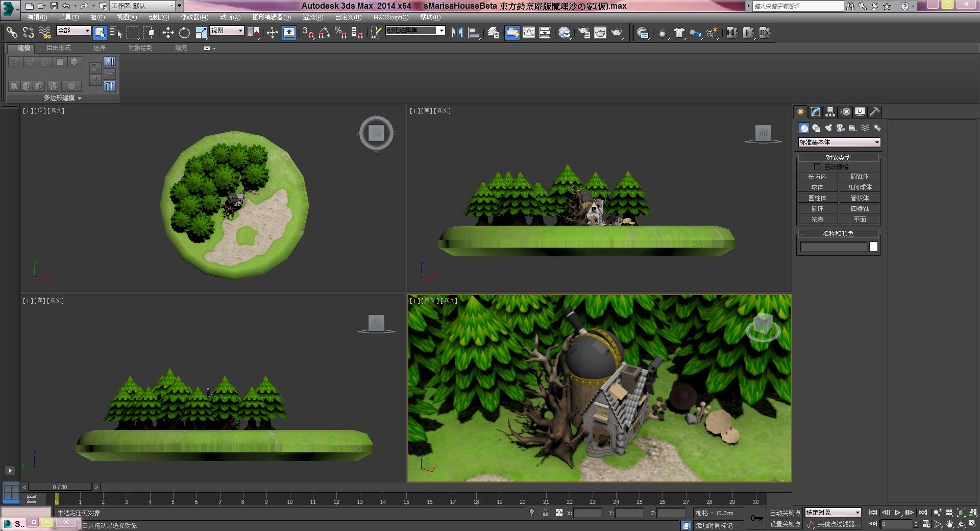Click the 茶壶 teapot button
The height and width of the screenshot is (531, 980).
coord(817,220)
